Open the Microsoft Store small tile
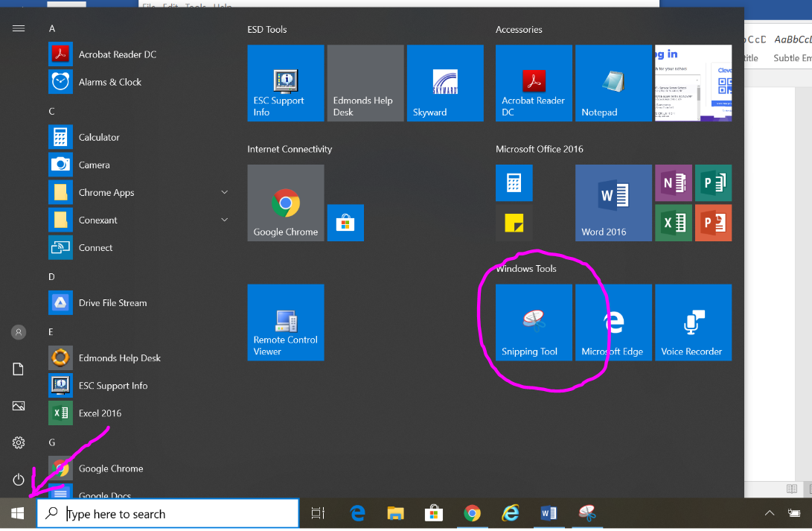Image resolution: width=812 pixels, height=531 pixels. [345, 223]
